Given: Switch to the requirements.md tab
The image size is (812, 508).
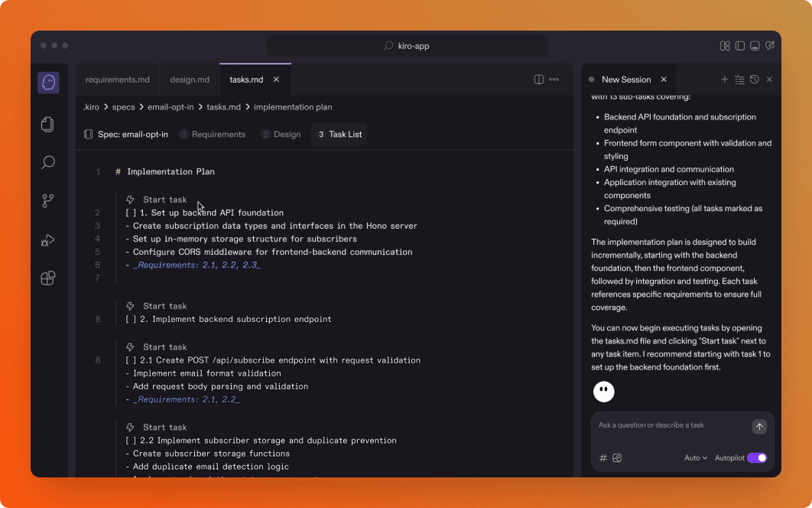Looking at the screenshot, I should 117,79.
